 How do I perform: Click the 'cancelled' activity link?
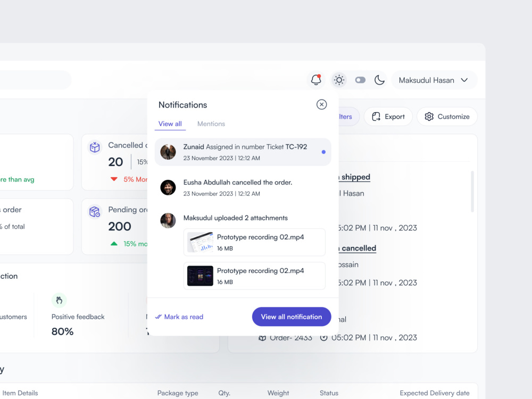coord(358,248)
